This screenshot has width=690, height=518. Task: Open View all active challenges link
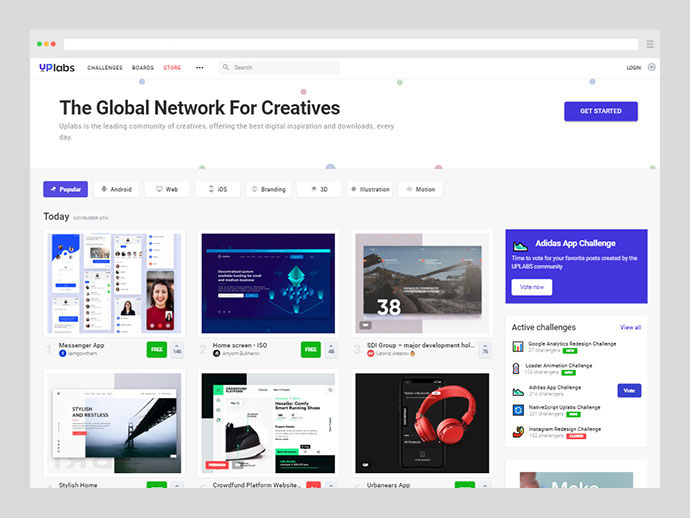(630, 327)
